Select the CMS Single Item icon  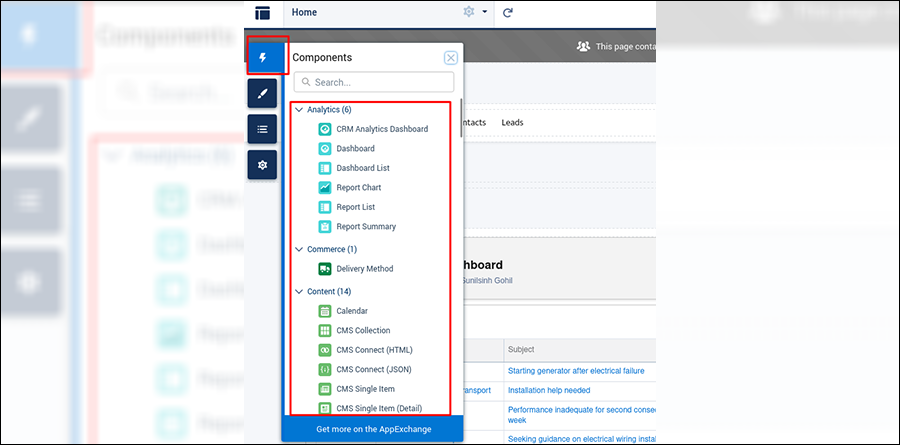pyautogui.click(x=325, y=389)
